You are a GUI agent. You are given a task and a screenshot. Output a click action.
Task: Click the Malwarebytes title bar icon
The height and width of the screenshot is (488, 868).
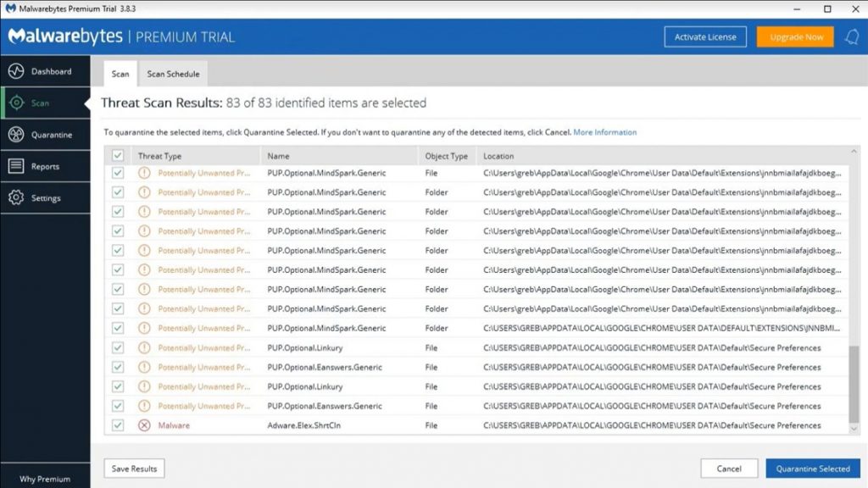coord(10,9)
